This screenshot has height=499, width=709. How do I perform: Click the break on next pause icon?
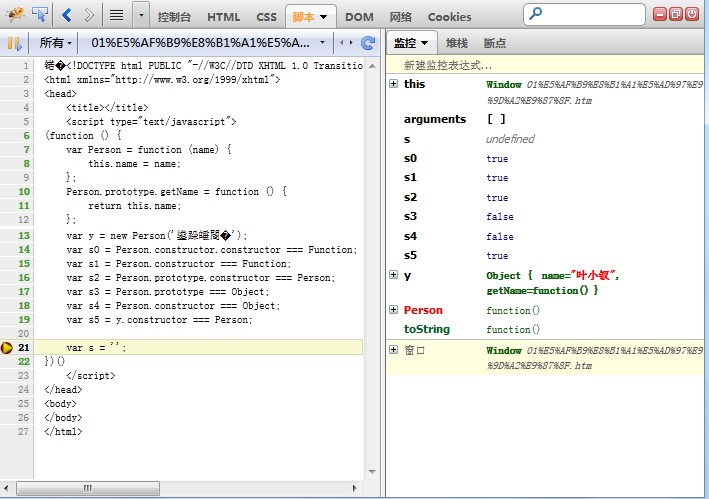(14, 43)
